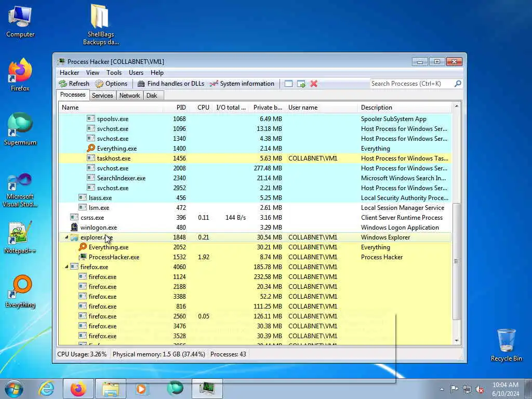Viewport: 532px width, 399px height.
Task: Select the csrss.exe process
Action: tap(255, 217)
